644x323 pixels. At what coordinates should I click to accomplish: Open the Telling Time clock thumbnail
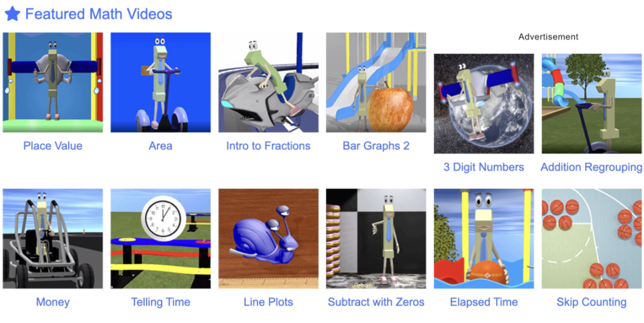[x=160, y=239]
